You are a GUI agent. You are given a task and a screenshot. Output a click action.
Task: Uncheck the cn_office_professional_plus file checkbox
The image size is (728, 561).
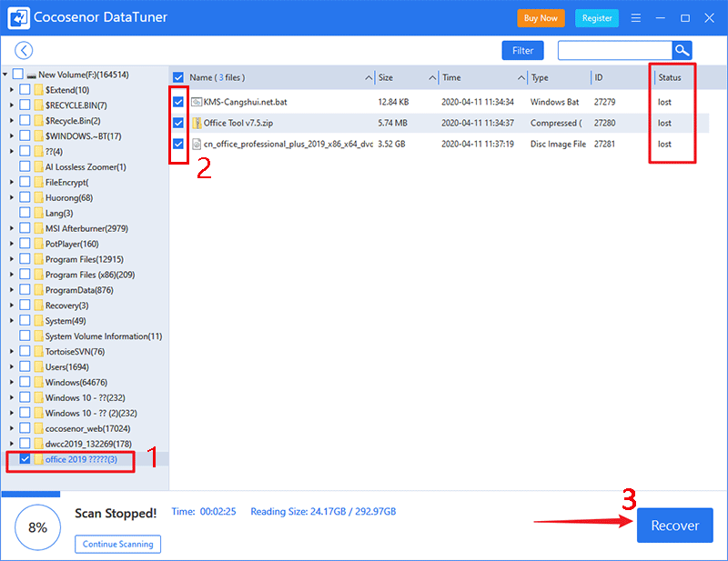coord(178,144)
